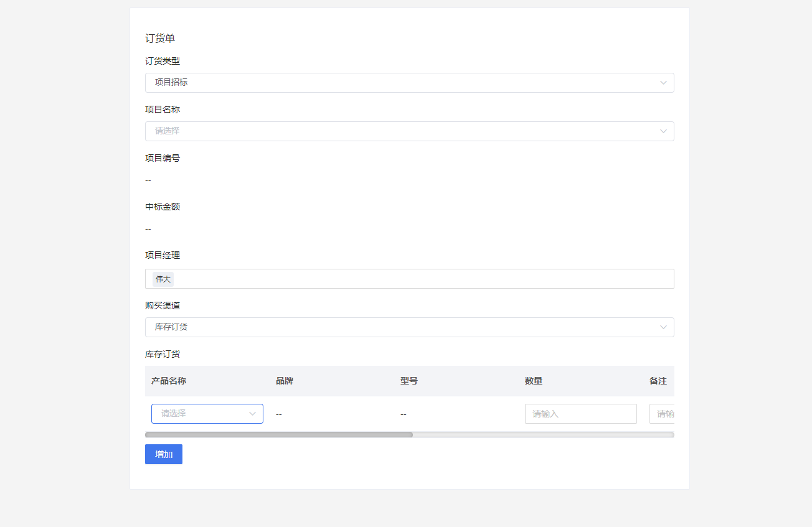Click the chevron in the 产品名称 select
The height and width of the screenshot is (527, 812).
tap(252, 414)
